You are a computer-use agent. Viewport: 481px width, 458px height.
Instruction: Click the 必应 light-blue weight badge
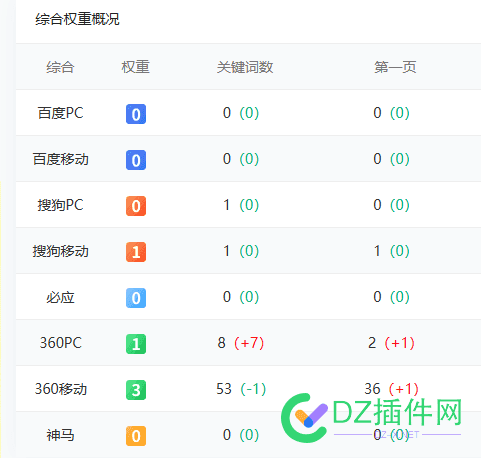(136, 298)
